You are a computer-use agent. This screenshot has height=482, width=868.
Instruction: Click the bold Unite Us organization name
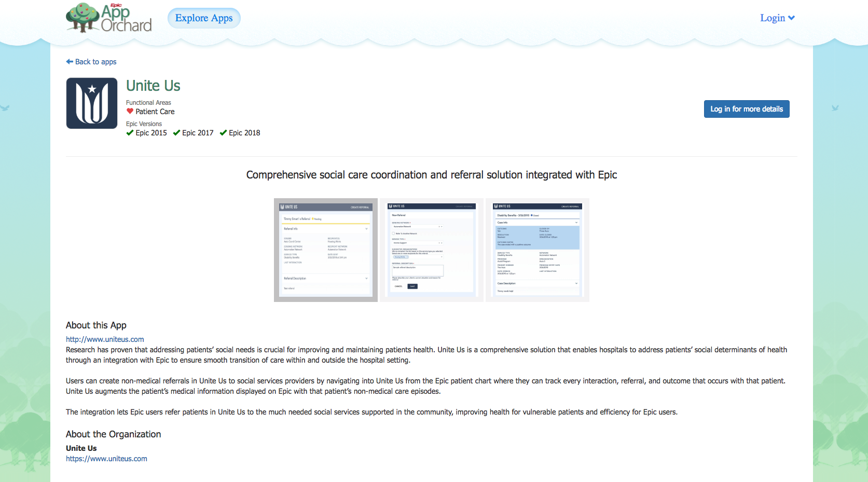point(81,448)
